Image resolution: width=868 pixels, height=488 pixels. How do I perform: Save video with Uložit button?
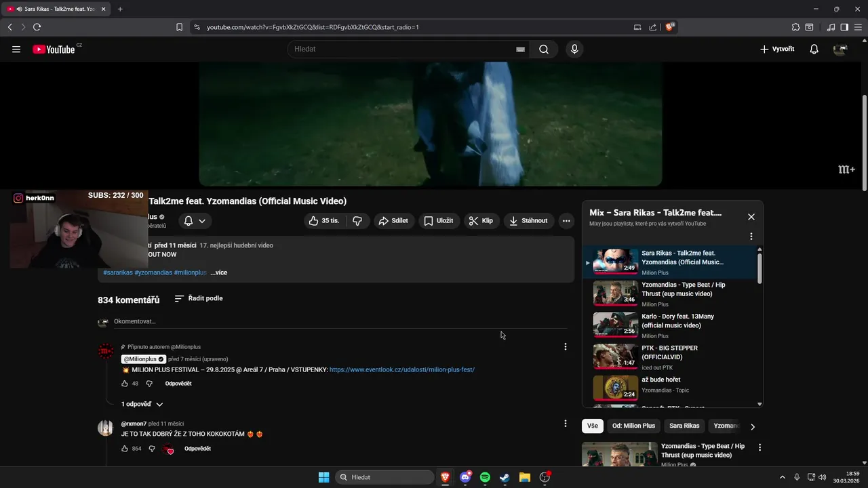439,221
